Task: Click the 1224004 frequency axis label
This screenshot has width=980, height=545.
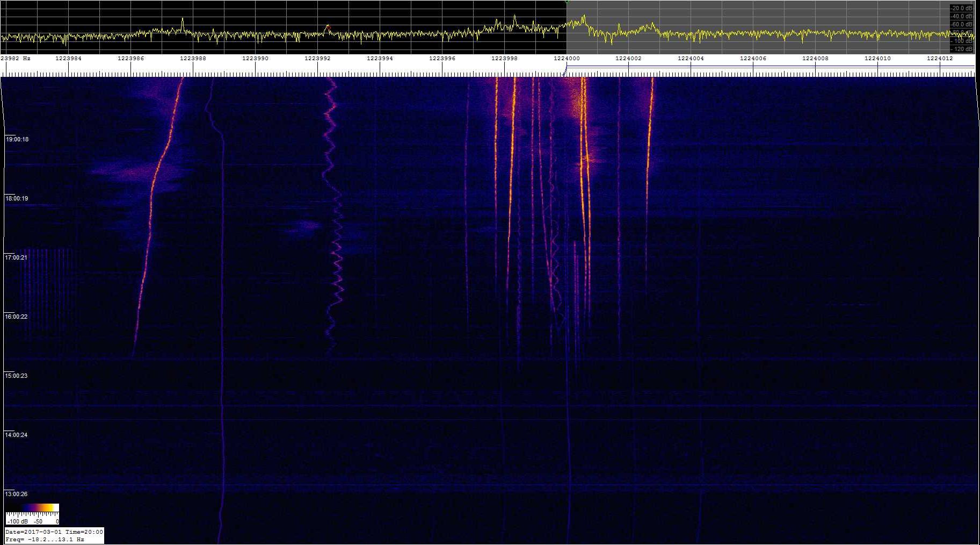Action: [691, 59]
